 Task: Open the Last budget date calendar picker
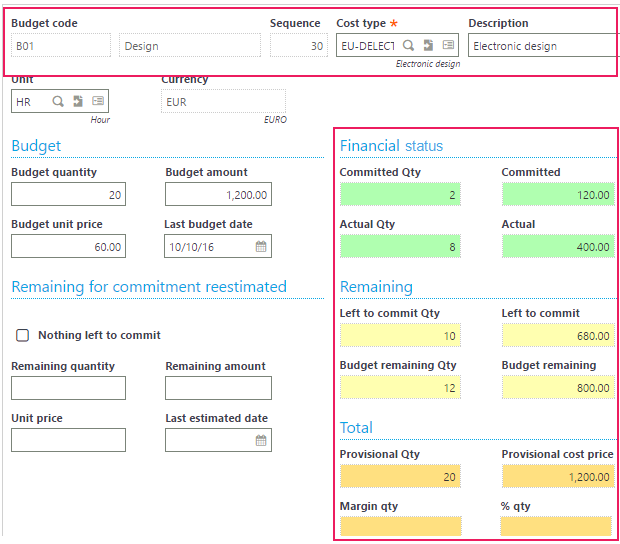261,246
